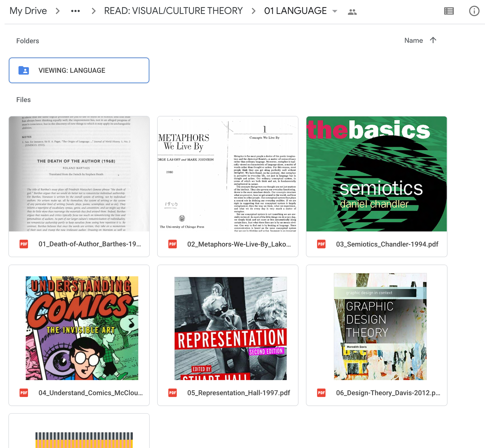This screenshot has width=485, height=448.
Task: Open the Semiotics basics cover thumbnail
Action: [x=377, y=174]
